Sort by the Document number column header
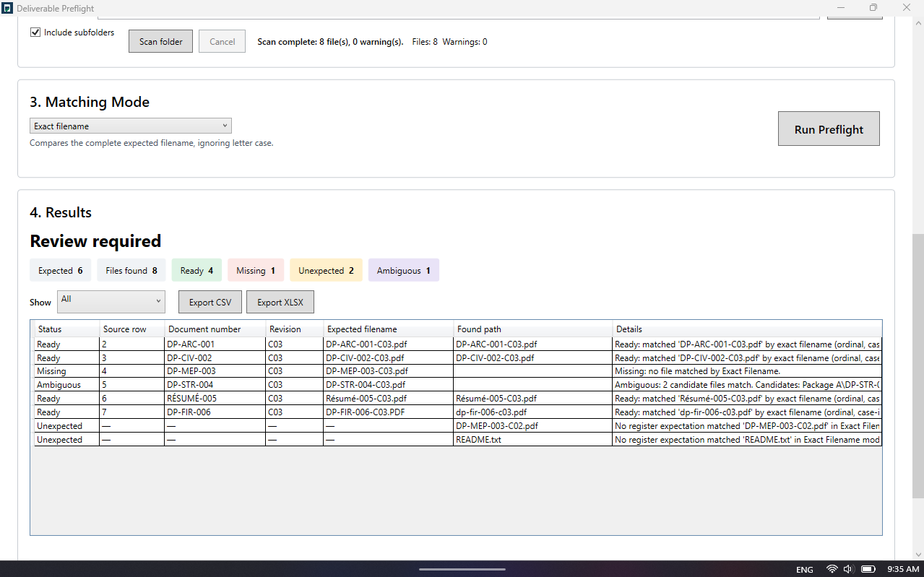 (x=215, y=329)
